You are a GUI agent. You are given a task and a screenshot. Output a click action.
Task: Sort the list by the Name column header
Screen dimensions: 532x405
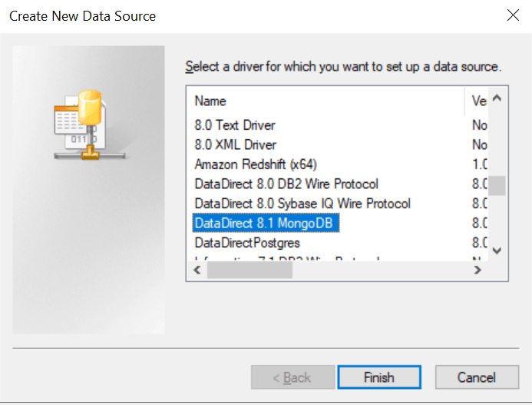322,101
